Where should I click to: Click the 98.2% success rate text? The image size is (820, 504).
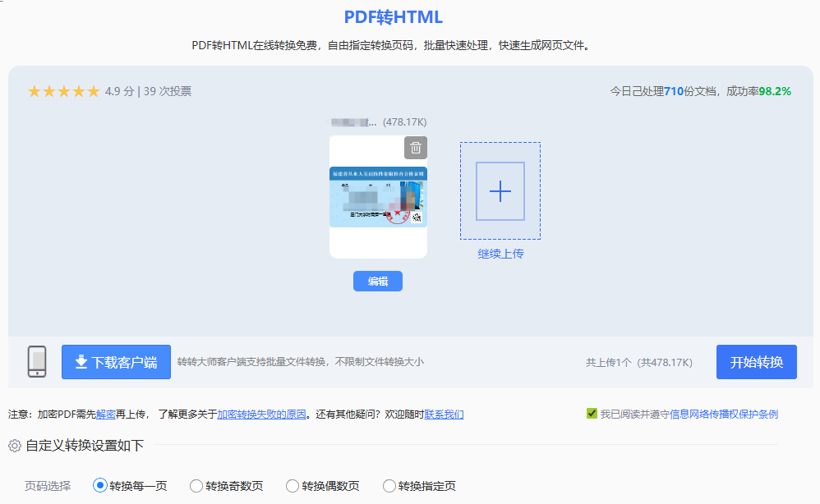tap(775, 91)
